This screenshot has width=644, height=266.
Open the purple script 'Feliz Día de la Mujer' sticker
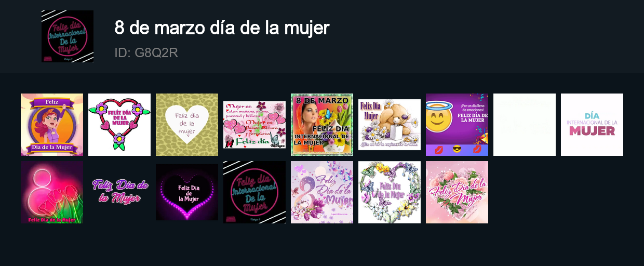pos(119,192)
